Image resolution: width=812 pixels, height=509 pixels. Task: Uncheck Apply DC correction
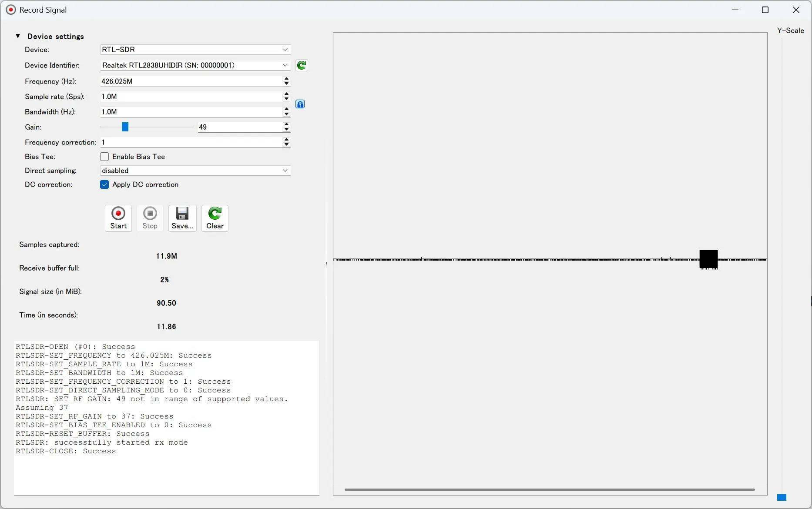tap(104, 184)
